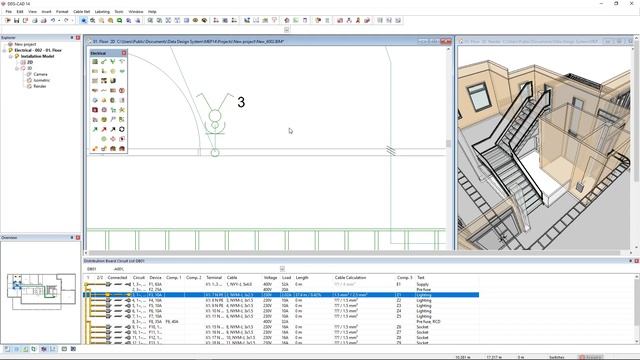This screenshot has width=640, height=360.
Task: Open the Redo history dropdown arrow
Action: point(72,20)
